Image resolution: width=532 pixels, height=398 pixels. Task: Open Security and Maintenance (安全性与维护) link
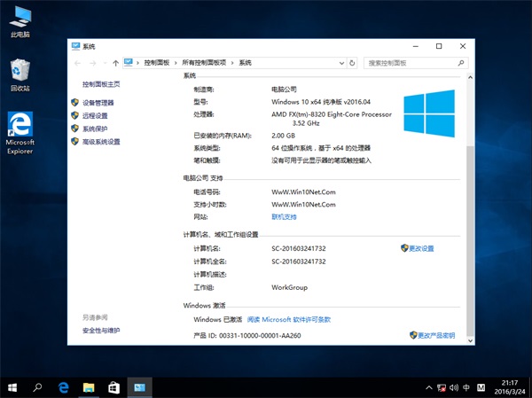(x=101, y=331)
